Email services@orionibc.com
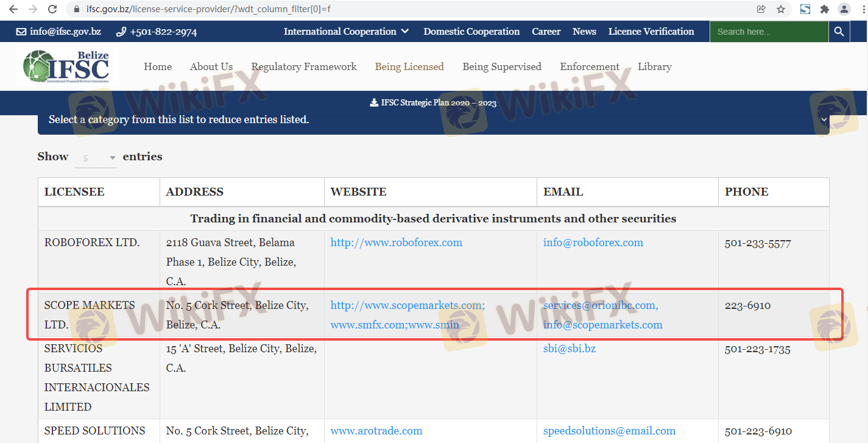Screen dimensions: 868x443 (x=599, y=305)
